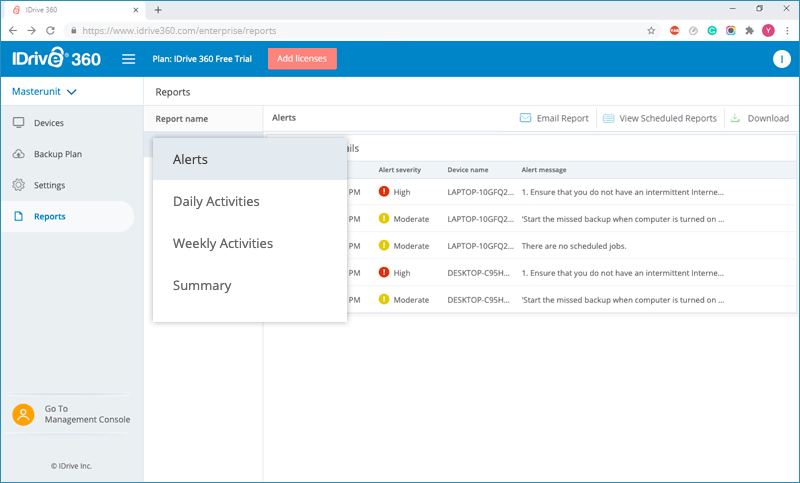Click the Report name header

coord(182,119)
